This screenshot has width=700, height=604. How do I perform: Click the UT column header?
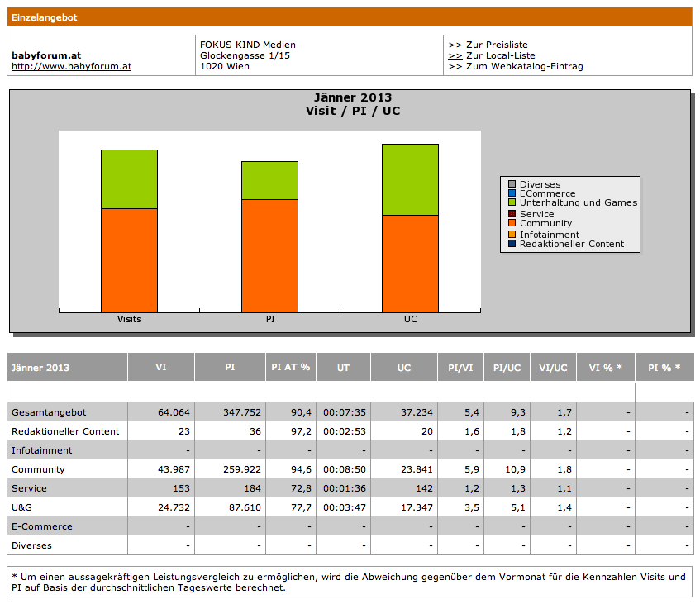click(x=343, y=367)
